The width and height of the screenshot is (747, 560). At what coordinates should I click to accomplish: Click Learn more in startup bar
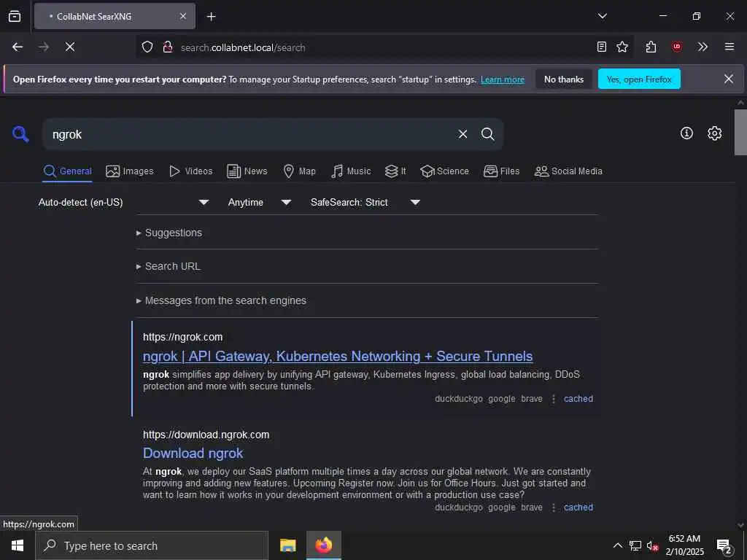click(503, 79)
